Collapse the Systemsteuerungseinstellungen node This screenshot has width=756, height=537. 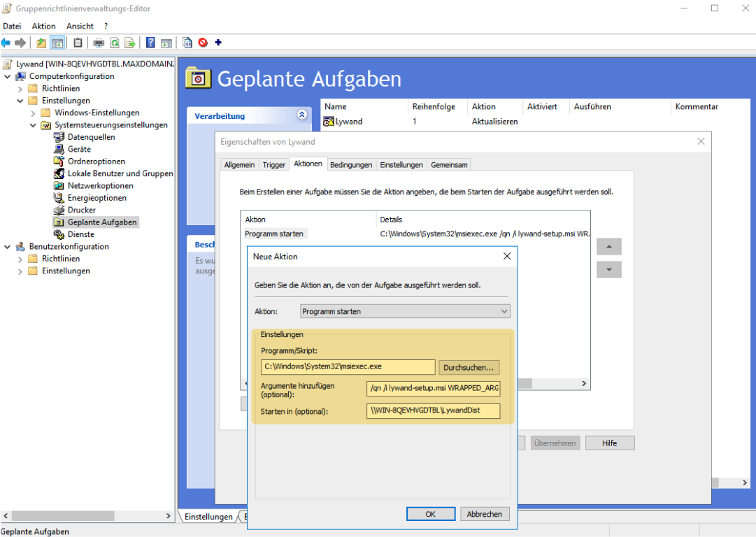[33, 125]
